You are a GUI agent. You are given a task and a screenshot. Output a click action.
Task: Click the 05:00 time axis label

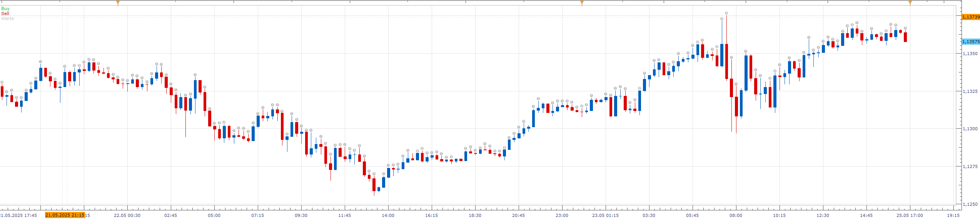(214, 215)
